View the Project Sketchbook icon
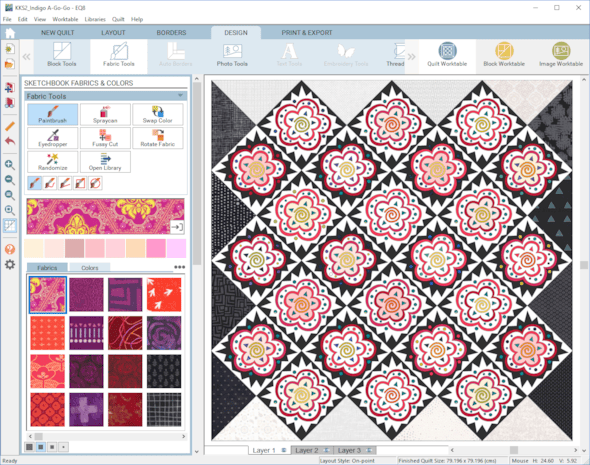The image size is (590, 465). pyautogui.click(x=9, y=103)
